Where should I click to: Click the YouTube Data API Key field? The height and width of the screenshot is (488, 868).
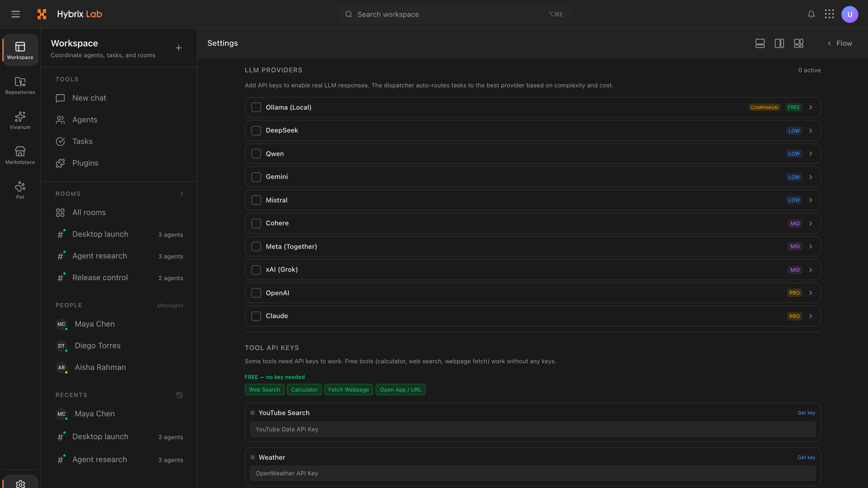(532, 429)
